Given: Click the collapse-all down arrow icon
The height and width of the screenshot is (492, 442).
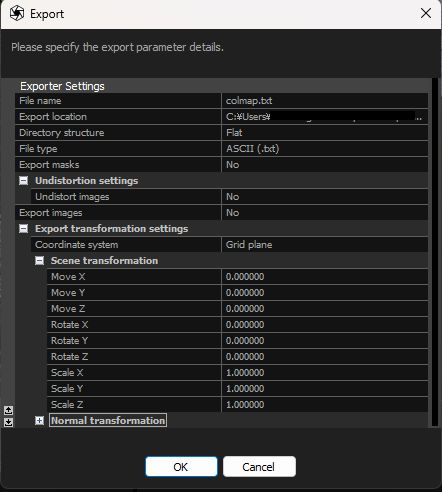Looking at the screenshot, I should point(8,422).
